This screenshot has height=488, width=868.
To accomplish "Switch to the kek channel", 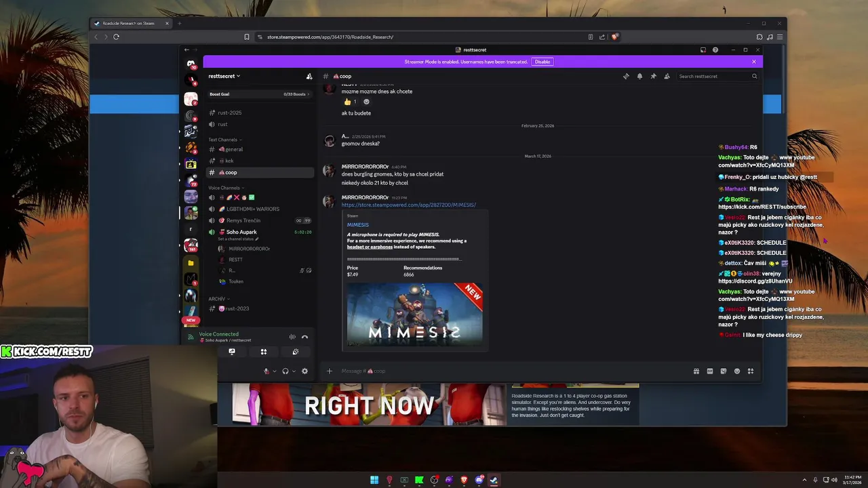I will (260, 161).
